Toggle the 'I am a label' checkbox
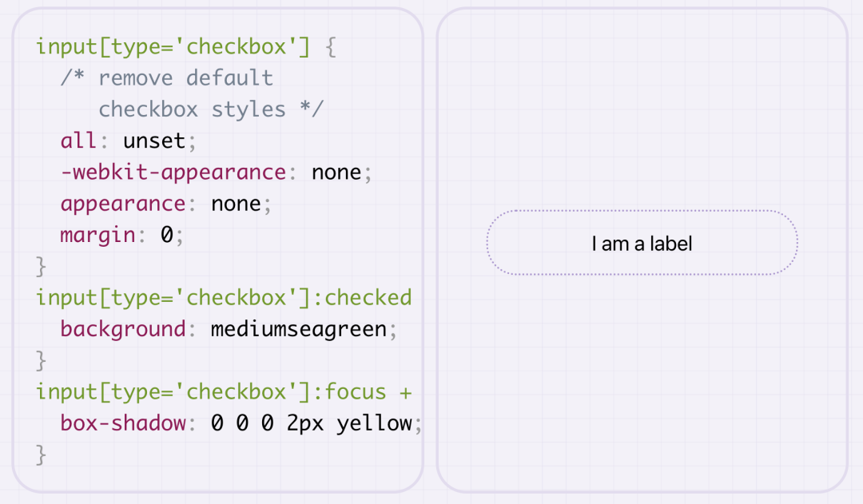 click(642, 243)
